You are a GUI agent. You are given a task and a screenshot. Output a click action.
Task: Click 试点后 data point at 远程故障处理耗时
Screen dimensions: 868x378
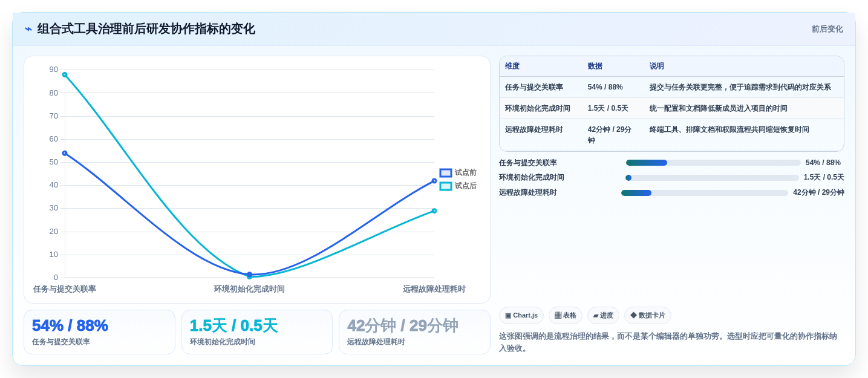tap(434, 211)
